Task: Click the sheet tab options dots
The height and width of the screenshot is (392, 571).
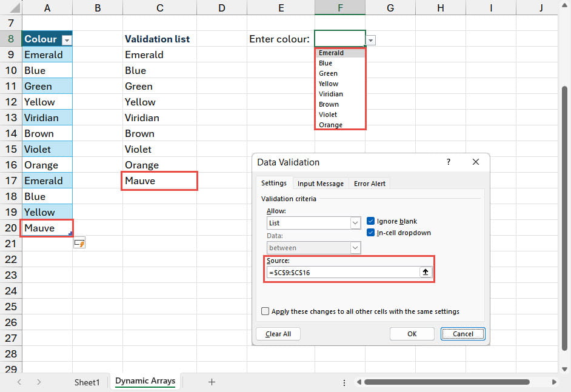Action: [344, 382]
